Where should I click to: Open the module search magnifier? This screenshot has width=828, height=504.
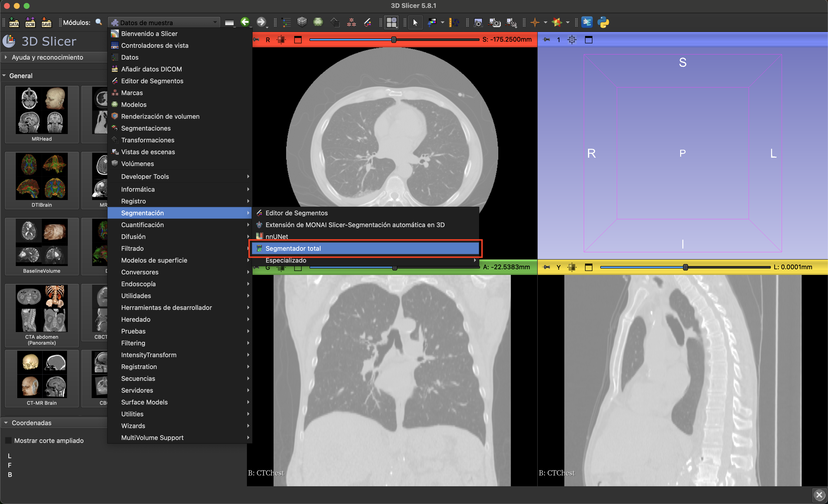click(x=99, y=22)
